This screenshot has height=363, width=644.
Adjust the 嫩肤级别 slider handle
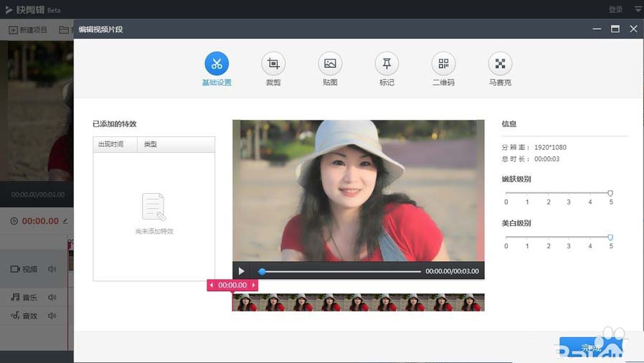(x=610, y=193)
